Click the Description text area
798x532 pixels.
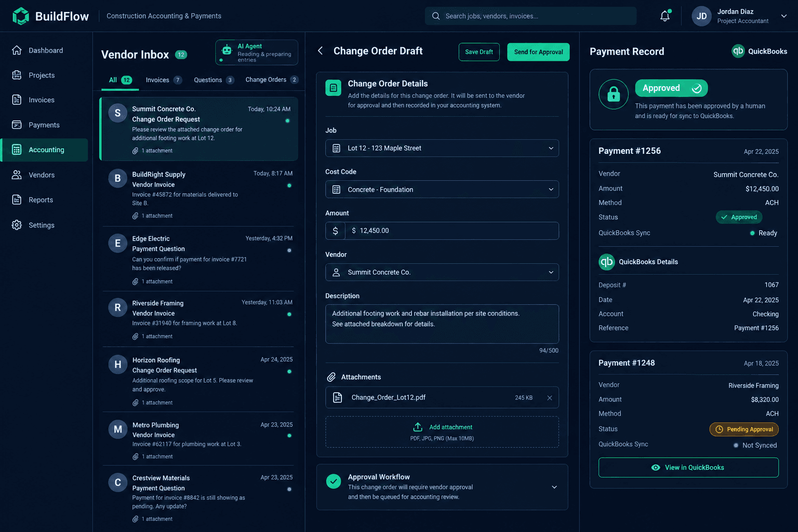pyautogui.click(x=442, y=324)
